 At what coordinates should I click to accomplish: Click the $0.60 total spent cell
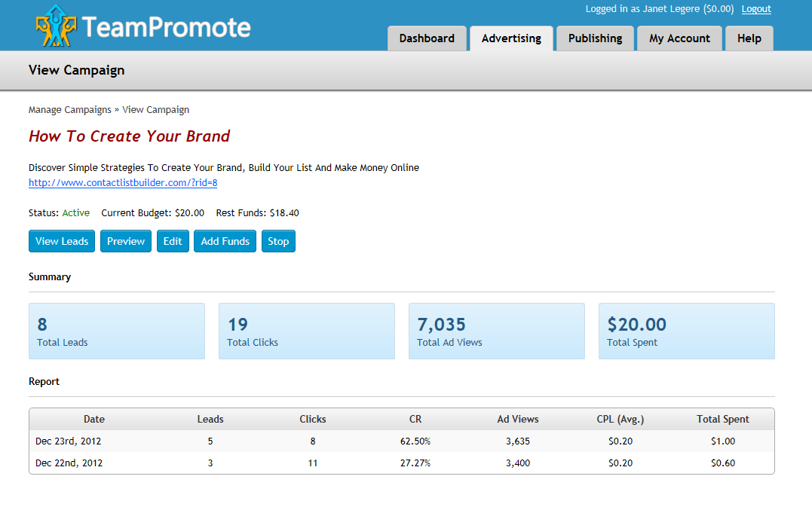(723, 463)
